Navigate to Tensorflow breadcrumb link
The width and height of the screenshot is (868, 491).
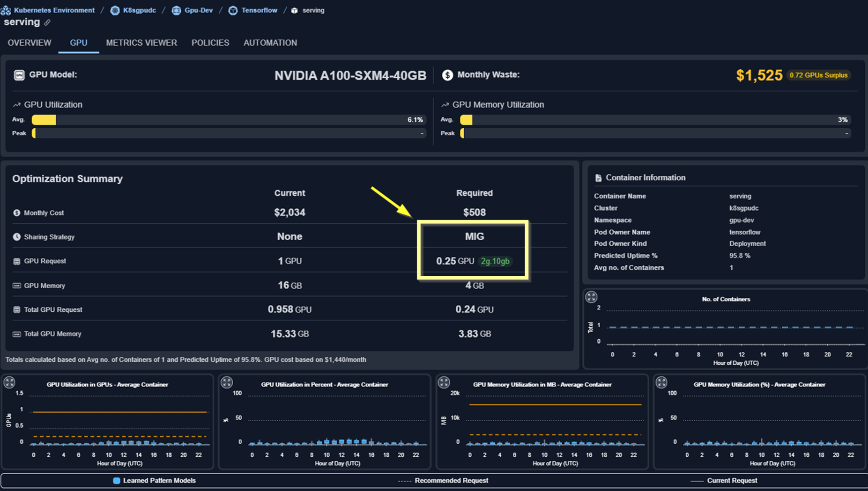(x=259, y=10)
